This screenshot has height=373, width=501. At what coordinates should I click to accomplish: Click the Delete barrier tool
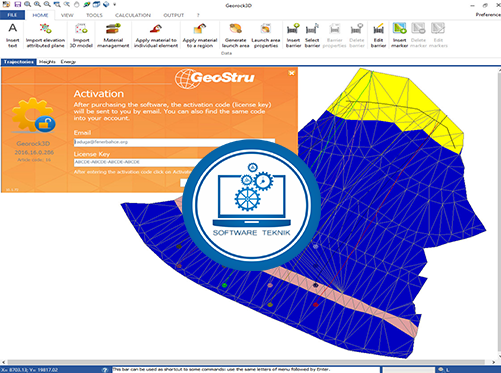[357, 35]
